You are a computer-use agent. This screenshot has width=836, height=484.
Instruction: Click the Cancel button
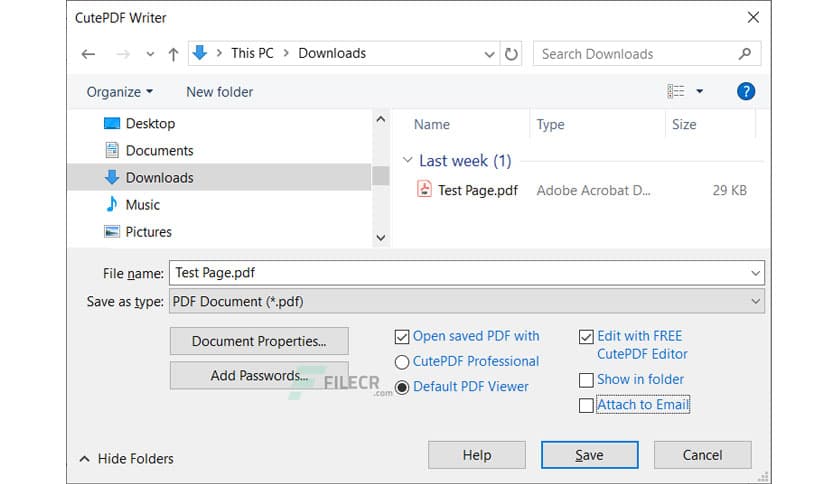click(703, 455)
